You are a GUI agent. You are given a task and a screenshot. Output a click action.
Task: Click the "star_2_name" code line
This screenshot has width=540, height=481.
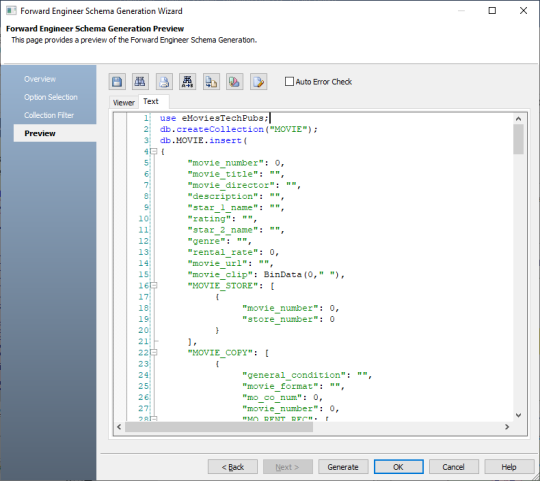point(236,230)
